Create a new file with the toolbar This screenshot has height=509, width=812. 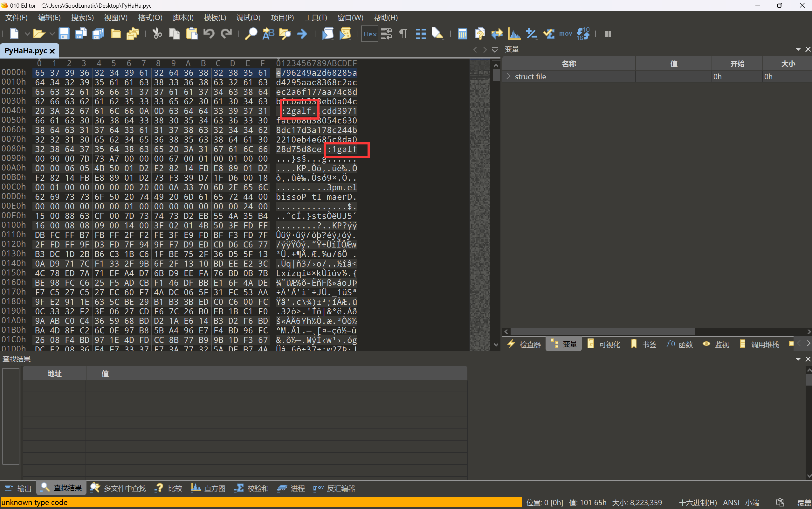(x=14, y=34)
